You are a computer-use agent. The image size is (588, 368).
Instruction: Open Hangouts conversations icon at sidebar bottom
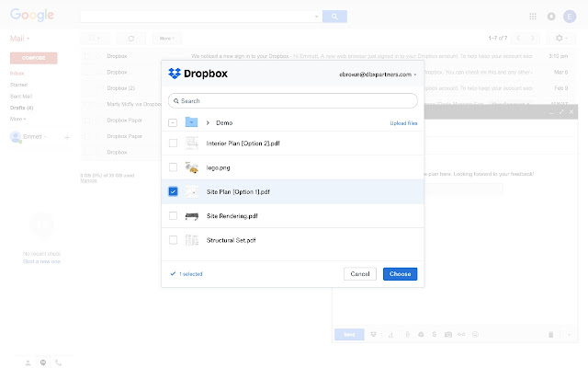point(43,362)
